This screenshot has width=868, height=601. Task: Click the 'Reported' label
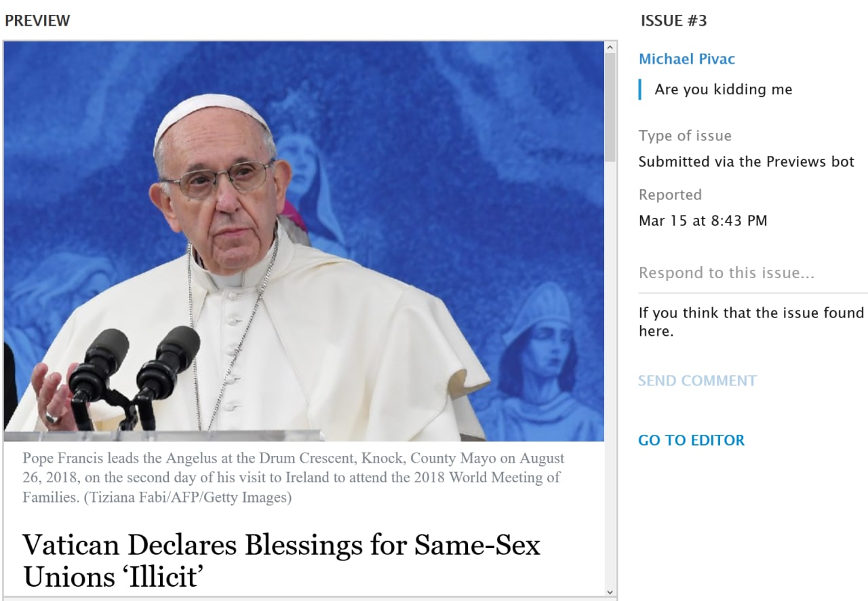click(670, 195)
